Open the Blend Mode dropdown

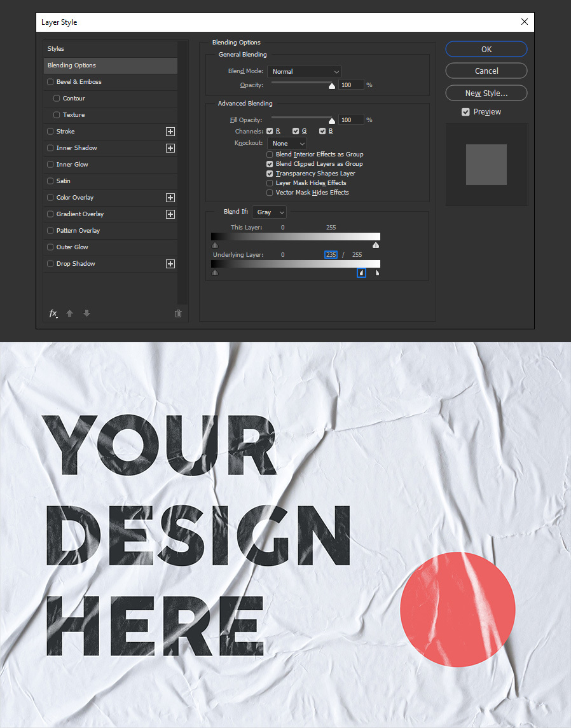[x=304, y=71]
